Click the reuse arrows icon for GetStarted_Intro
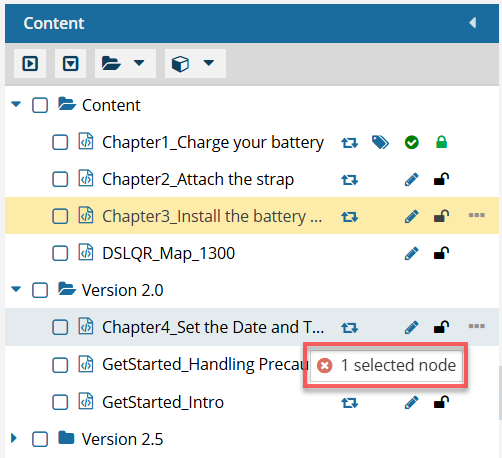Screen dimensions: 502x458 point(349,403)
